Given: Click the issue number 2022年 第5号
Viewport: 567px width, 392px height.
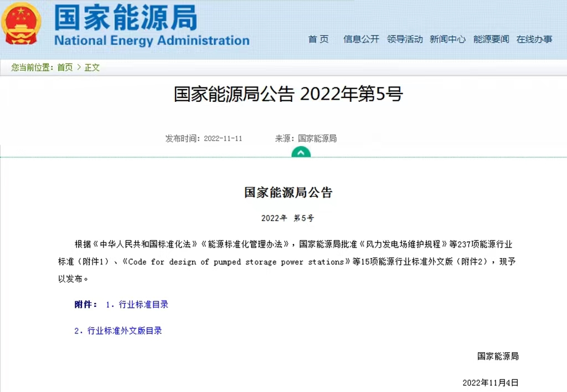Looking at the screenshot, I should pyautogui.click(x=288, y=218).
